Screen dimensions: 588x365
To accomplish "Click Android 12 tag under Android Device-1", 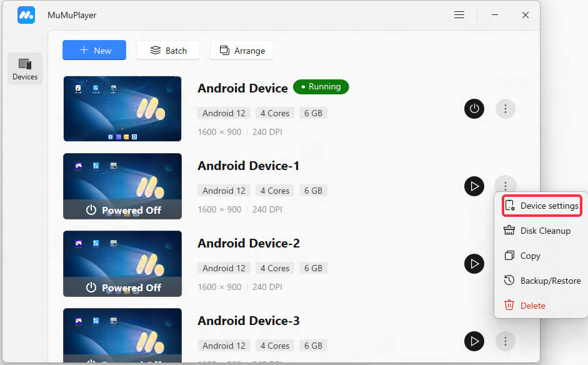I will 224,191.
